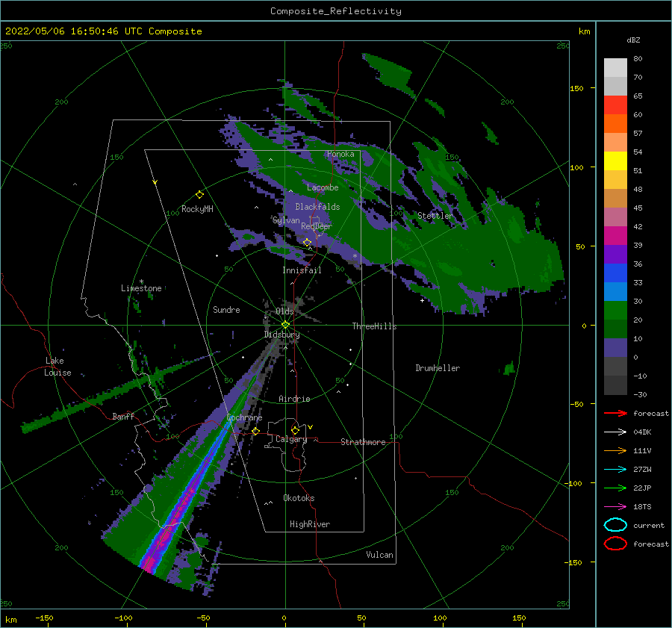The image size is (672, 628).
Task: Click the yellow radar site marker at center
Action: [285, 325]
